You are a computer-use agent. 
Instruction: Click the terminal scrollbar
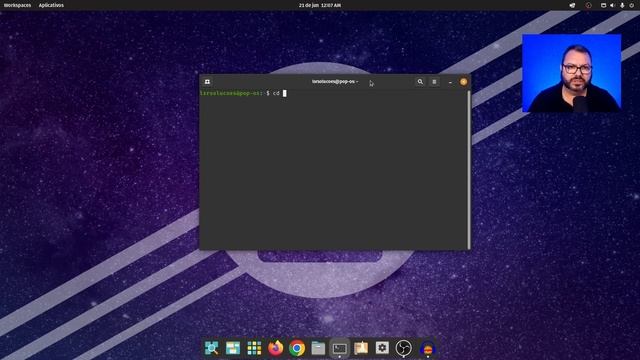[x=469, y=169]
